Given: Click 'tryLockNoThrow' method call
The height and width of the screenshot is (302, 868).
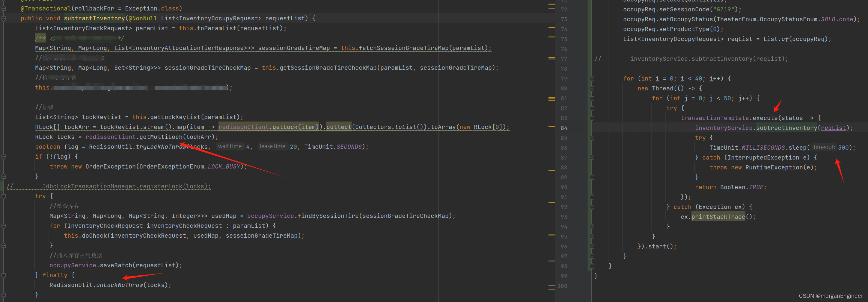Looking at the screenshot, I should coord(161,147).
